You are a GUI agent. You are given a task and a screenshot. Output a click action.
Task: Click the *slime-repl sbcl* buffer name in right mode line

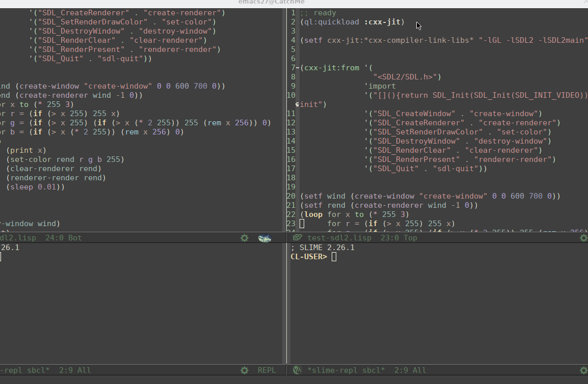(346, 370)
